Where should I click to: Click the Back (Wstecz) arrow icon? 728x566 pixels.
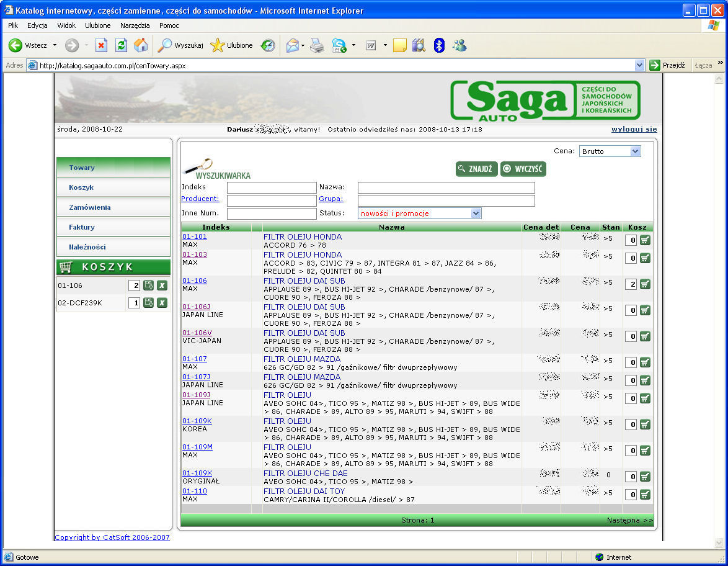[16, 45]
